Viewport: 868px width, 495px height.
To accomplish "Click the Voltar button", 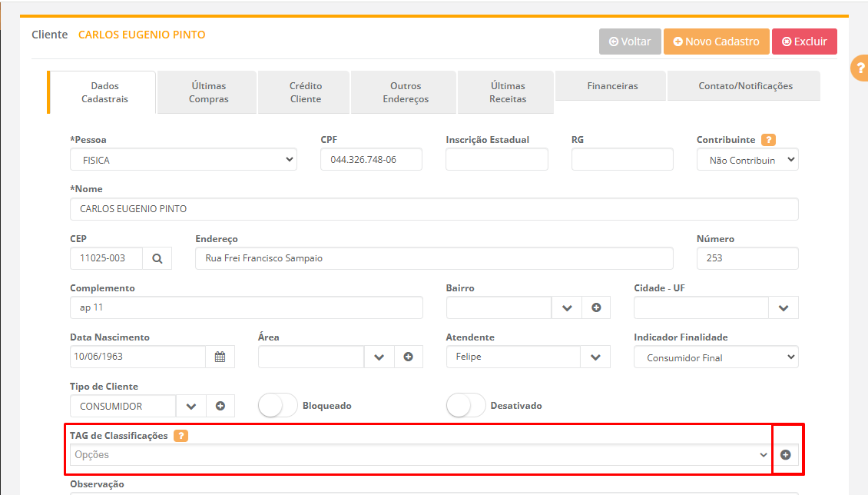I will tap(630, 42).
